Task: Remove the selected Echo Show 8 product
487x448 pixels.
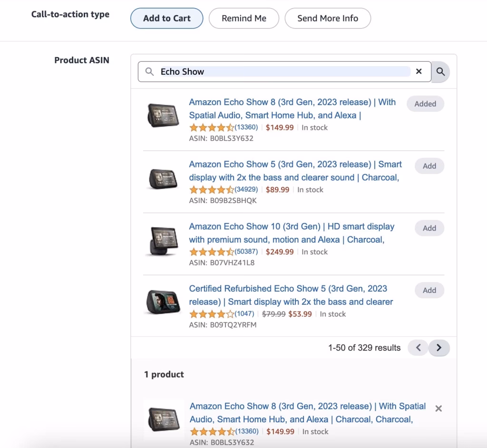Action: [438, 409]
